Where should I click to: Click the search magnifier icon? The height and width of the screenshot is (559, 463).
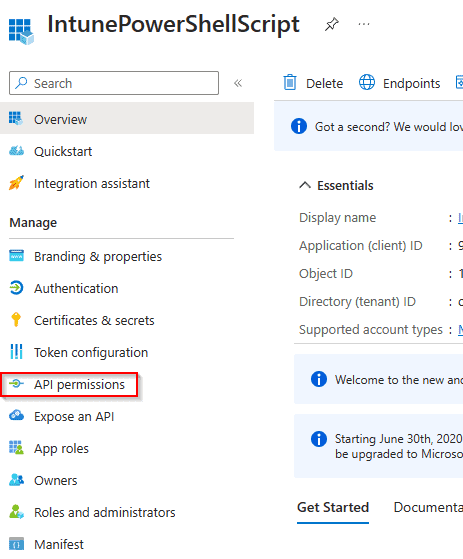[x=21, y=83]
